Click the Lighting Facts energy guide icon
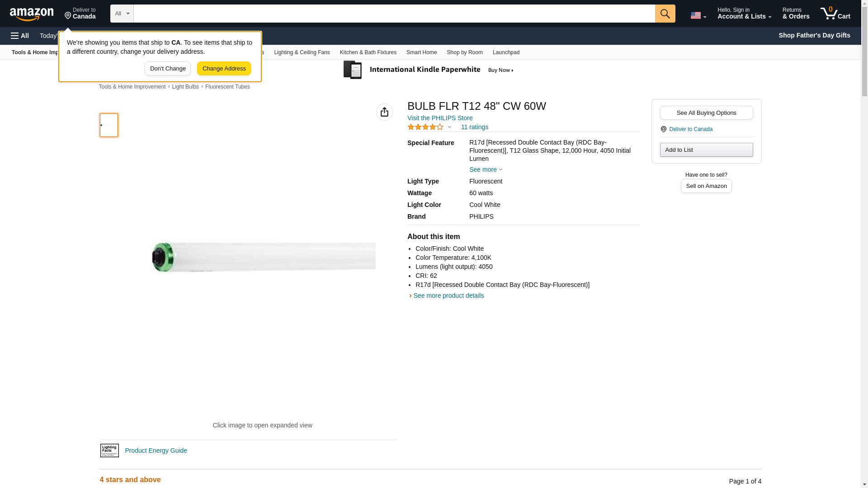 coord(109,450)
